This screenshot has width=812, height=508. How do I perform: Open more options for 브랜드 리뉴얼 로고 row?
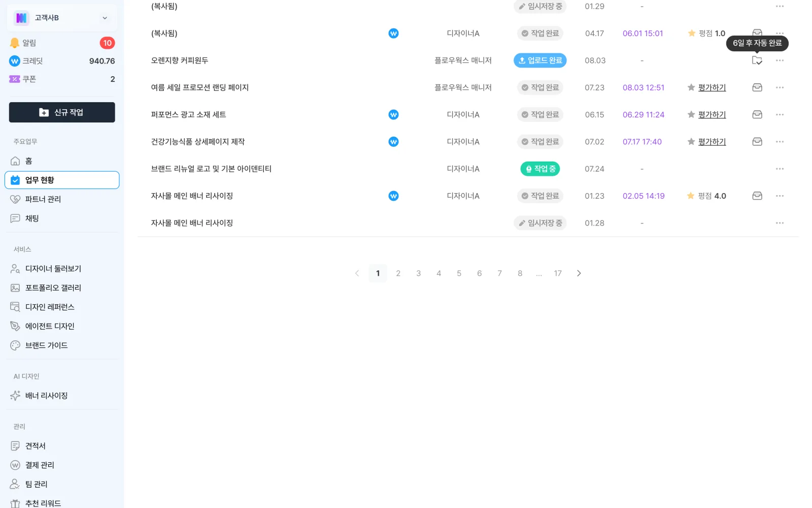780,169
